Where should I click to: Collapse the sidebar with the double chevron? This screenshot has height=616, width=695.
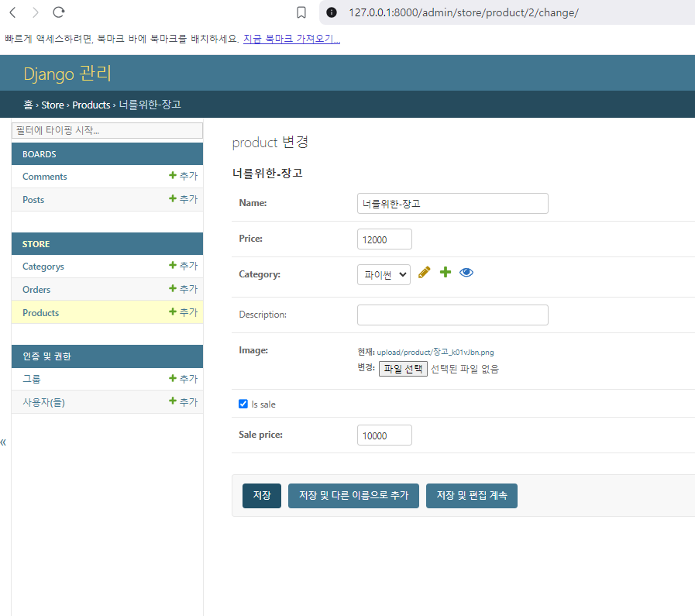[4, 442]
